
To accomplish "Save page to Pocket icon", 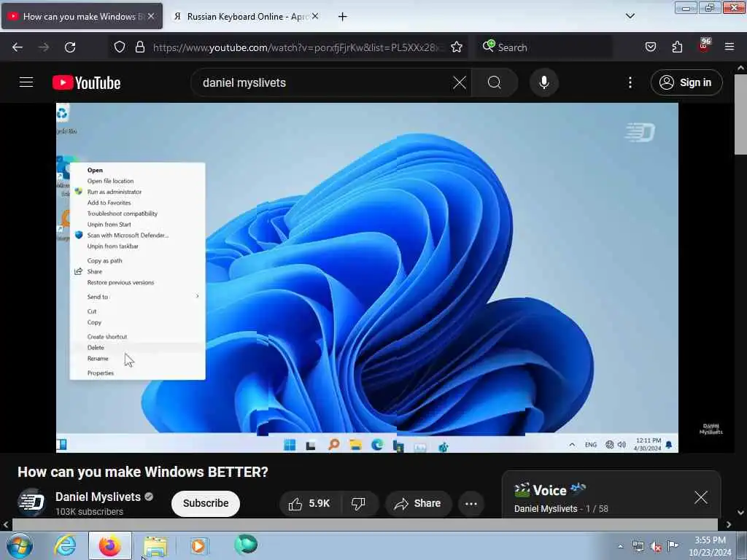I will pyautogui.click(x=650, y=47).
